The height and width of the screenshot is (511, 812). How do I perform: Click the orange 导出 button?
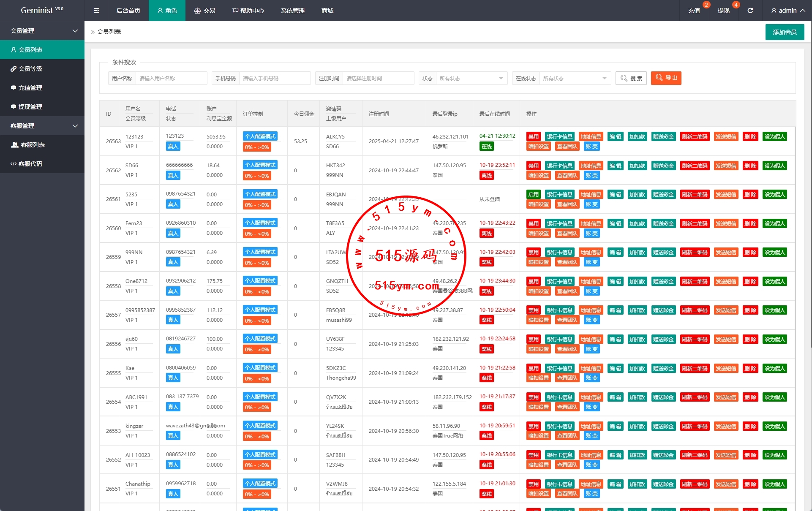(x=666, y=78)
